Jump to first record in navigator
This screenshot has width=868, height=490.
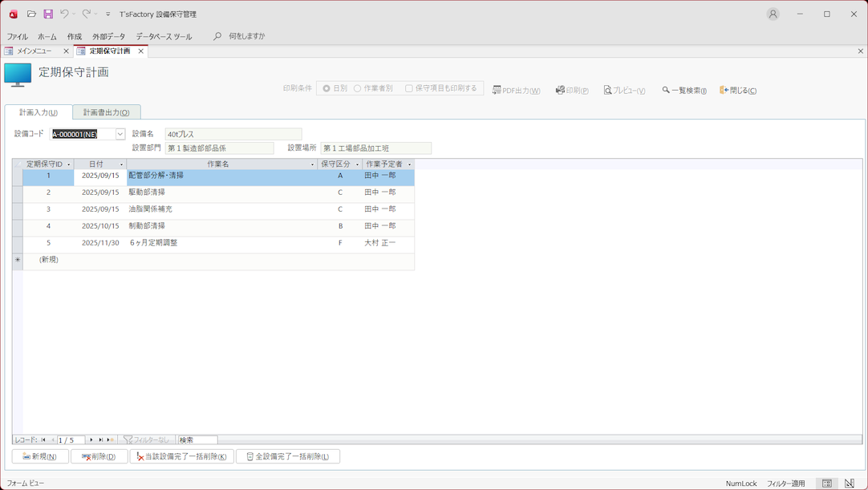(43, 439)
